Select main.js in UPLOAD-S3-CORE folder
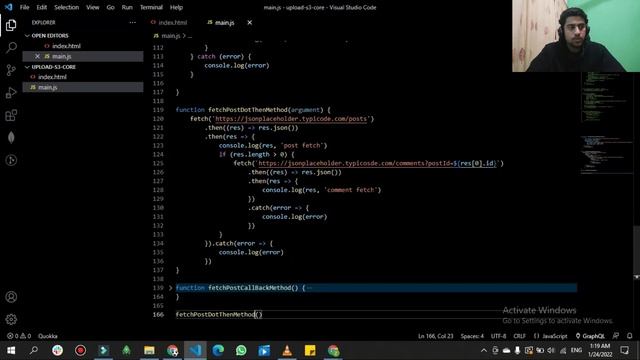640x360 pixels. click(x=48, y=87)
